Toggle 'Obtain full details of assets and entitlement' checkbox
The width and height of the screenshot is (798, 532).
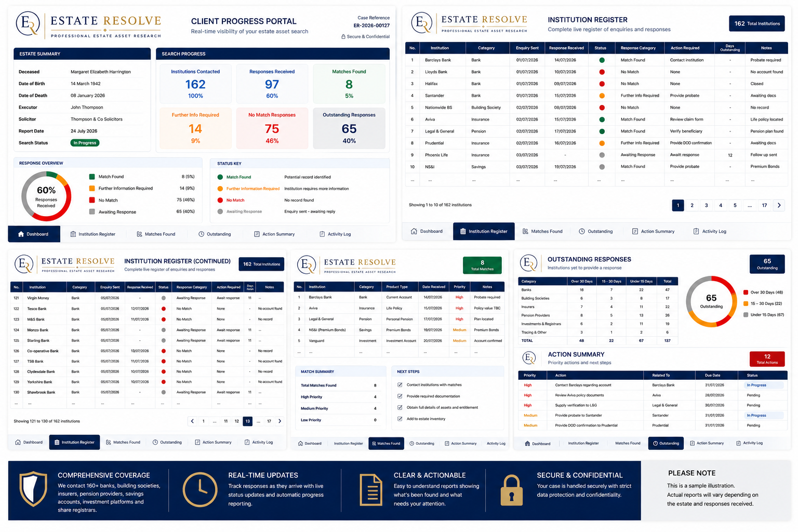[400, 407]
